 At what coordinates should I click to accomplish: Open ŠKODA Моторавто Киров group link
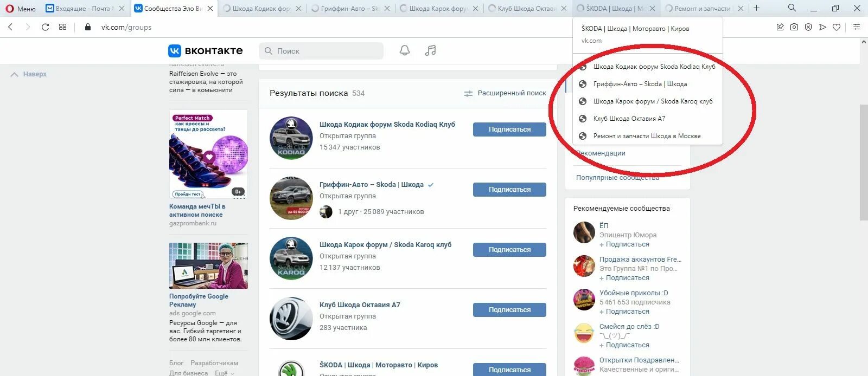click(379, 365)
